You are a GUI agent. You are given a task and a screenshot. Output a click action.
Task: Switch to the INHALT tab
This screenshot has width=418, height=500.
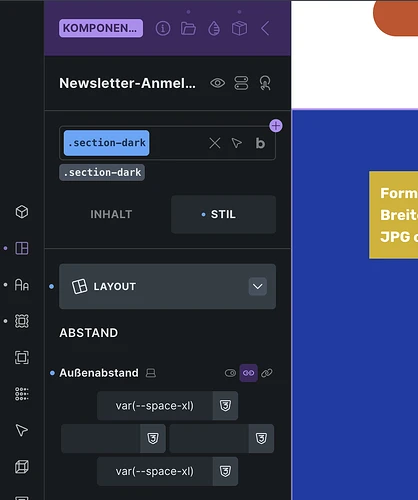[x=111, y=214]
